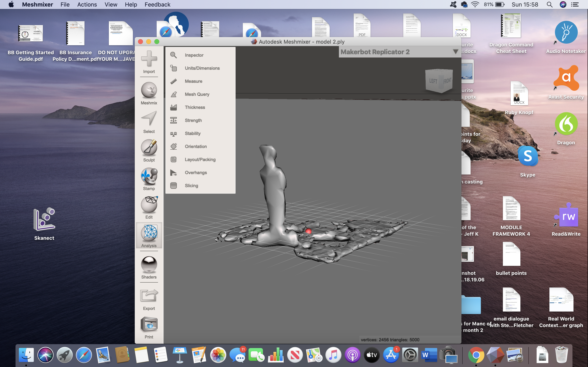Open the Edit mesh tool
The image size is (588, 367).
click(149, 204)
